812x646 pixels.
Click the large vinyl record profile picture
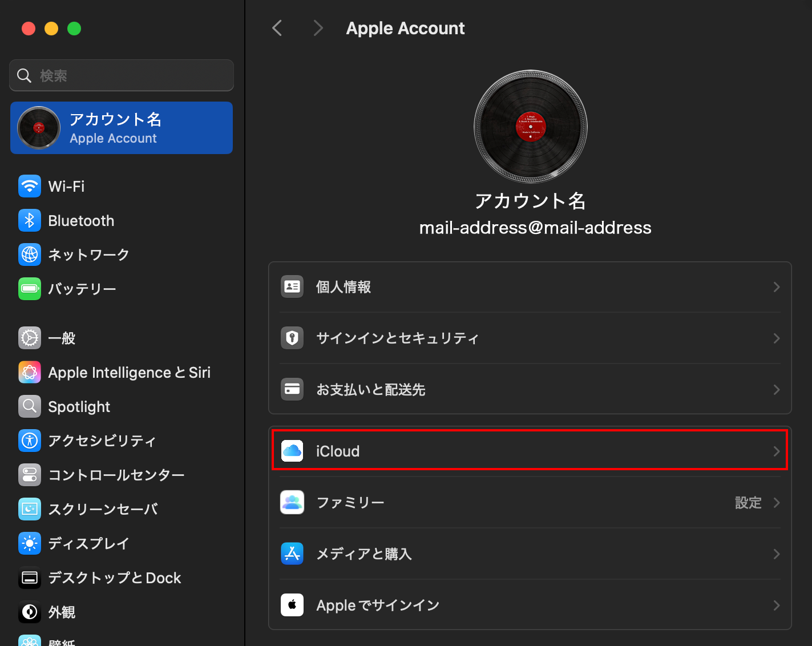(x=531, y=127)
